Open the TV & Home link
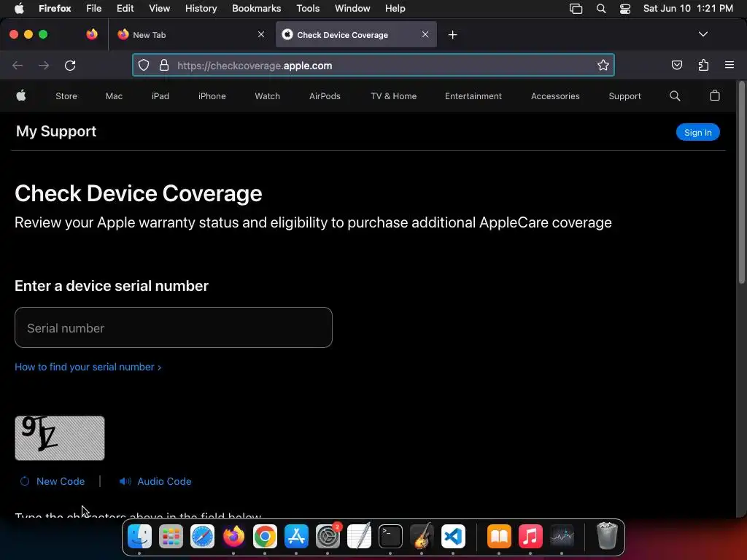 [393, 96]
